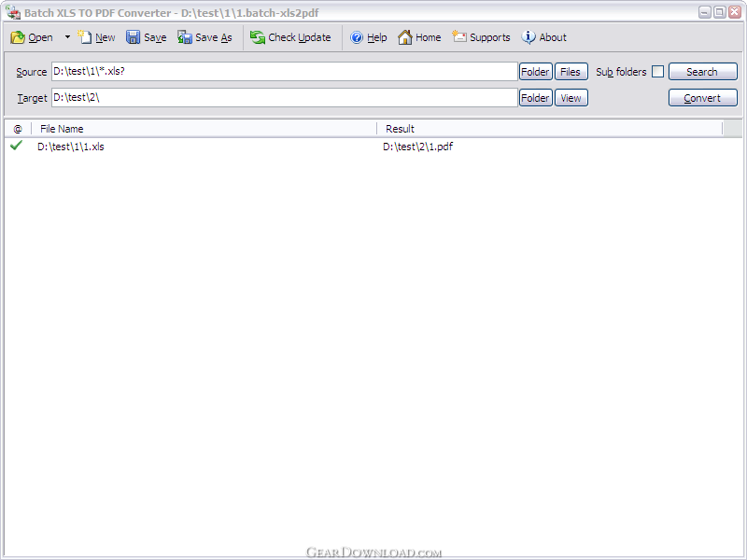Click the Open folder icon in toolbar
This screenshot has height=560, width=747.
[18, 37]
